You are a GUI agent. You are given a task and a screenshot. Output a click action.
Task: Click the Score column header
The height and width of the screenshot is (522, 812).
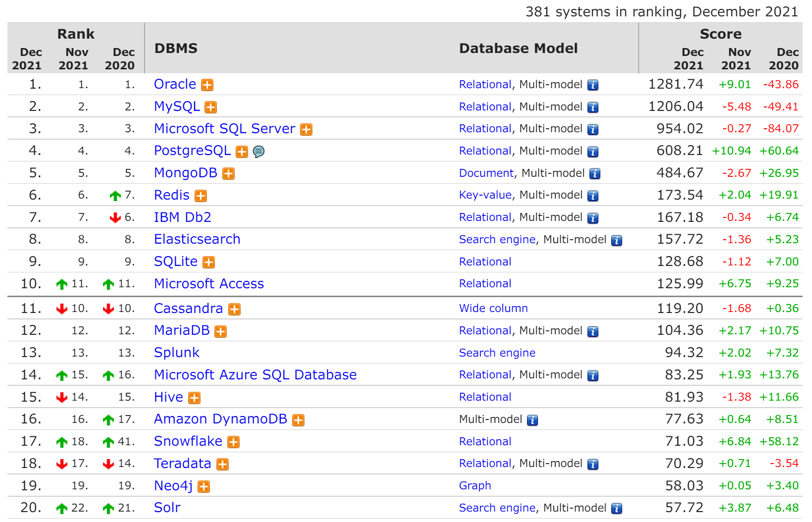720,34
